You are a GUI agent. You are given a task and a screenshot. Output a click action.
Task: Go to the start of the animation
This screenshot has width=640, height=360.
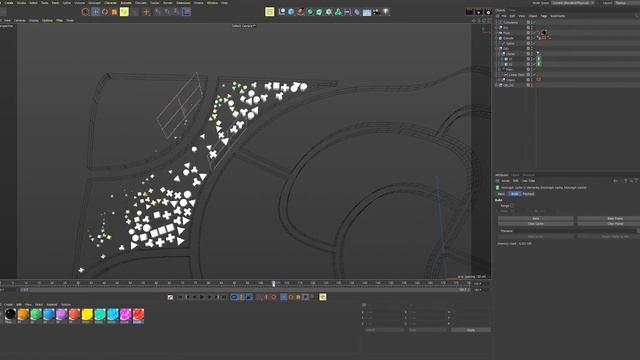[180, 297]
